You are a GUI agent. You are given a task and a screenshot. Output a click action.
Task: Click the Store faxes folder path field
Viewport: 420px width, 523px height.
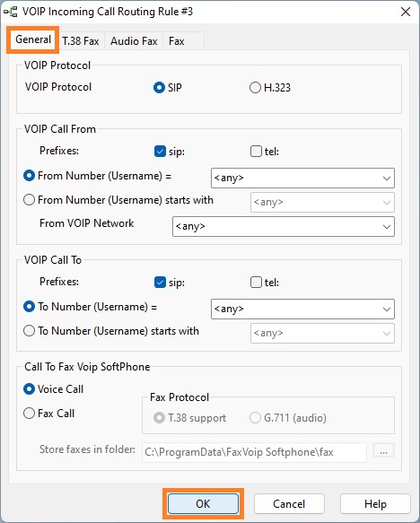point(254,452)
